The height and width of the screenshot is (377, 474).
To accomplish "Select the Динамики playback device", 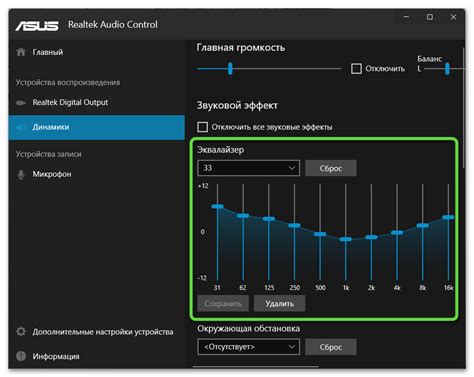I will tap(97, 127).
